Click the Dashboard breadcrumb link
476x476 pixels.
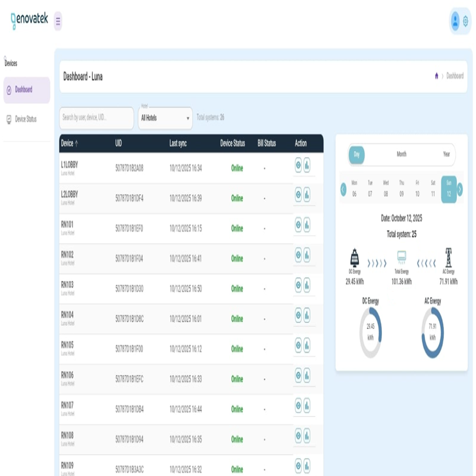tap(456, 76)
